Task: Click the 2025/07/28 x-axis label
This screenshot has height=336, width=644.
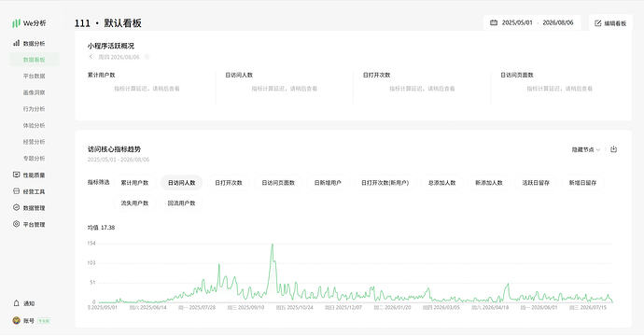Action: pyautogui.click(x=197, y=307)
